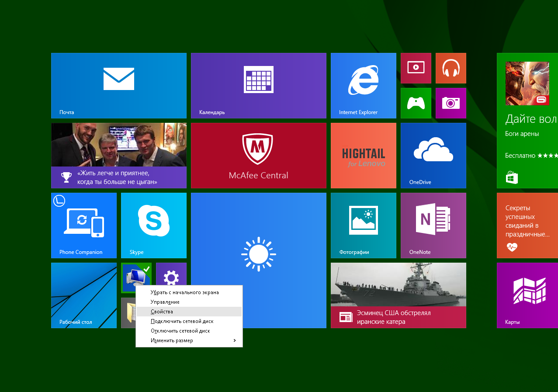Open the Phone Companion tile
The image size is (558, 392).
pyautogui.click(x=84, y=225)
